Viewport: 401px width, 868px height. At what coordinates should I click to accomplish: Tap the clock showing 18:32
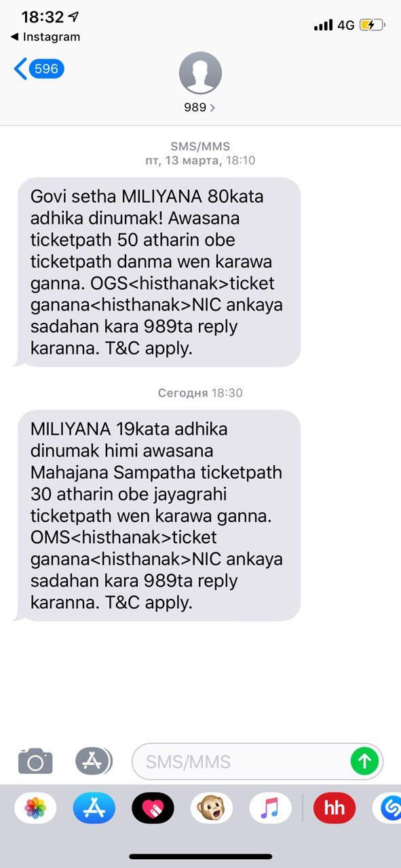click(x=43, y=17)
